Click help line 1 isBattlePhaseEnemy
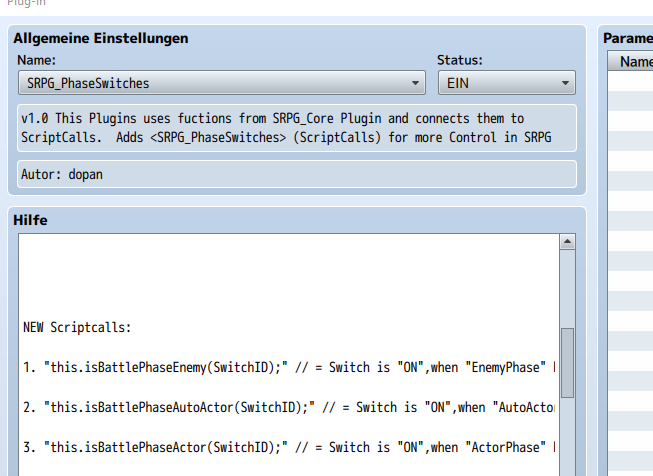 point(289,367)
